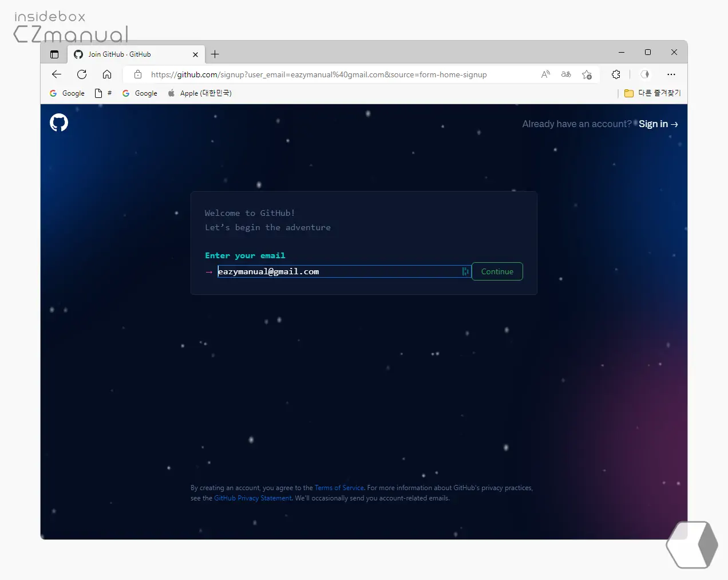Image resolution: width=728 pixels, height=580 pixels.
Task: Click the GitHub Octocat logo
Action: [x=59, y=123]
